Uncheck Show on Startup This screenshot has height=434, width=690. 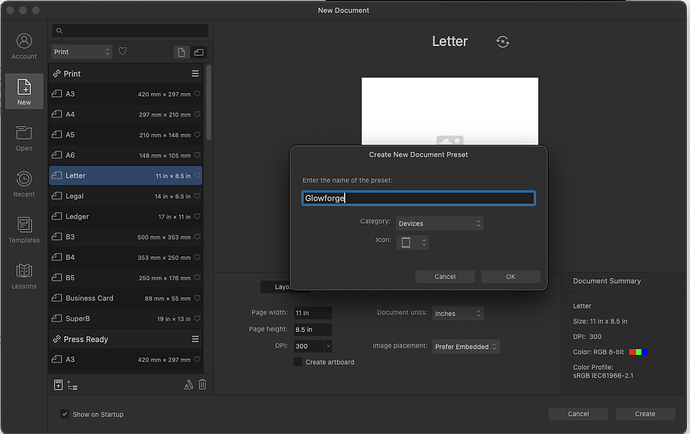click(x=65, y=414)
